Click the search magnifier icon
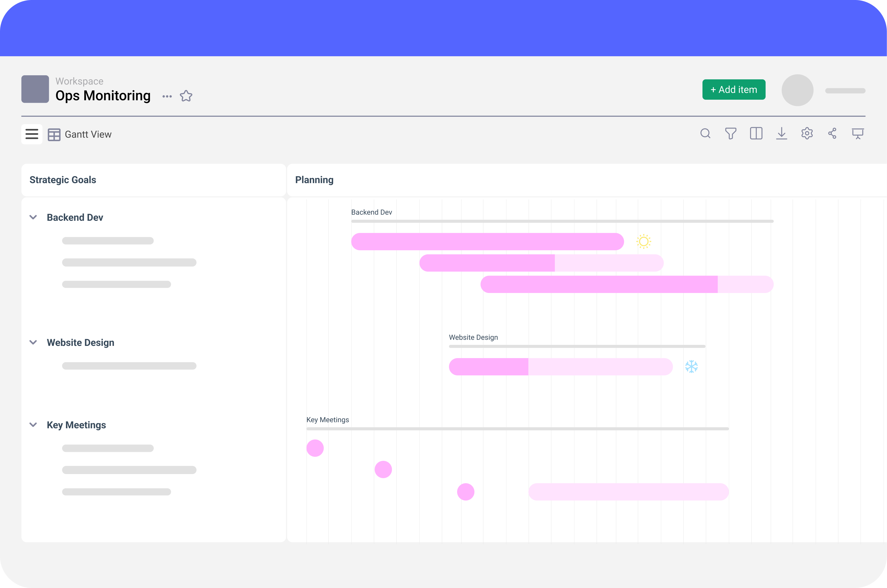887x588 pixels. point(705,134)
